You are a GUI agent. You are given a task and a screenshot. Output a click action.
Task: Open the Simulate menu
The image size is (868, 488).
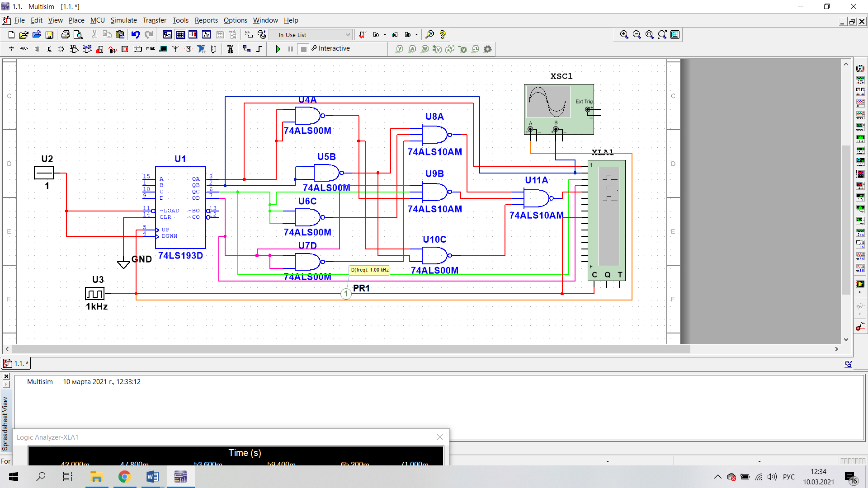[123, 20]
